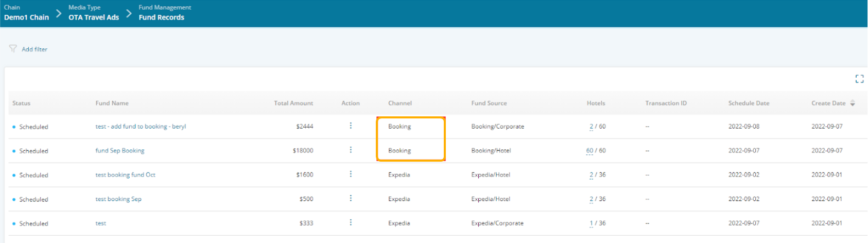Click Scheduled status of 'fund Sep Booking' row

coord(33,151)
